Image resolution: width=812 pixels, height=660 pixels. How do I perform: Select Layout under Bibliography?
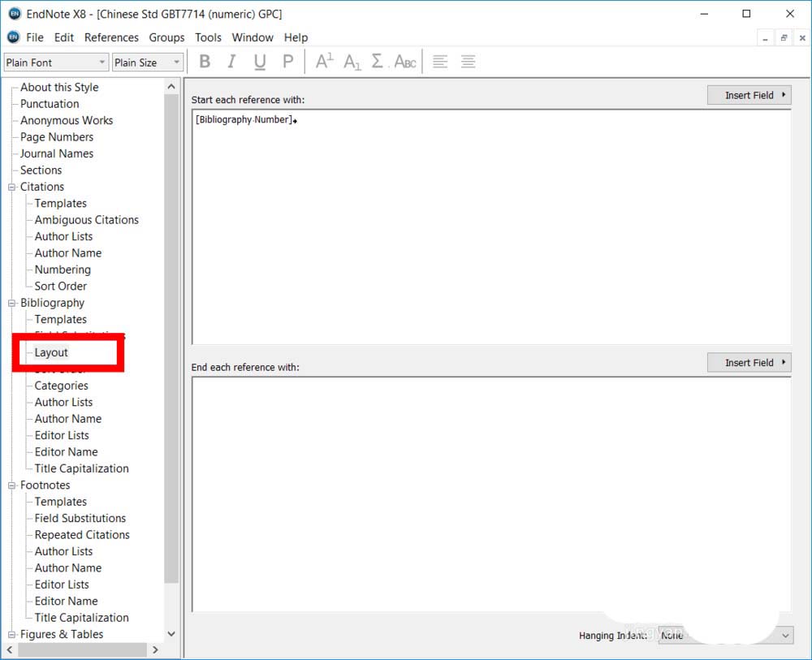[51, 352]
